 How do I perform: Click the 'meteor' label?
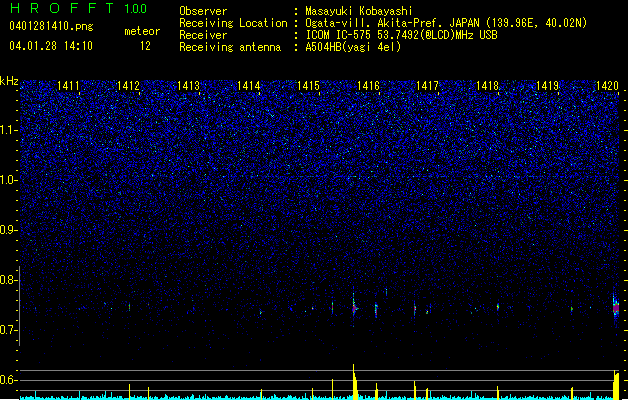(x=142, y=31)
